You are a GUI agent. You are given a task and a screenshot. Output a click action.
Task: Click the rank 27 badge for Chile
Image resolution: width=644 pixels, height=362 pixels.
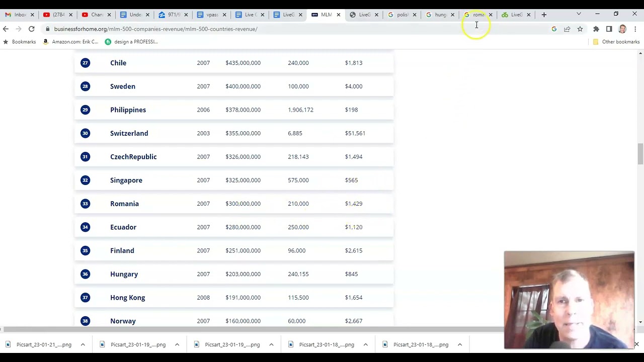pyautogui.click(x=85, y=63)
